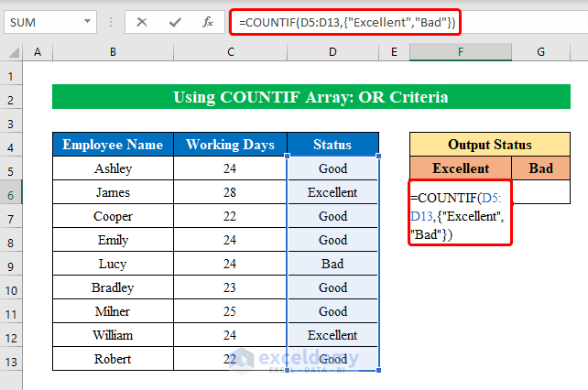Screen dimensions: 588x390
Task: Select column F header
Action: [461, 52]
